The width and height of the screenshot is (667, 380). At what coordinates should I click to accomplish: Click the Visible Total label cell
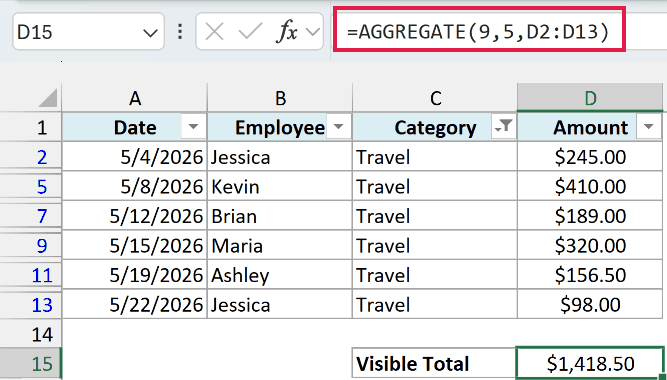click(x=434, y=363)
